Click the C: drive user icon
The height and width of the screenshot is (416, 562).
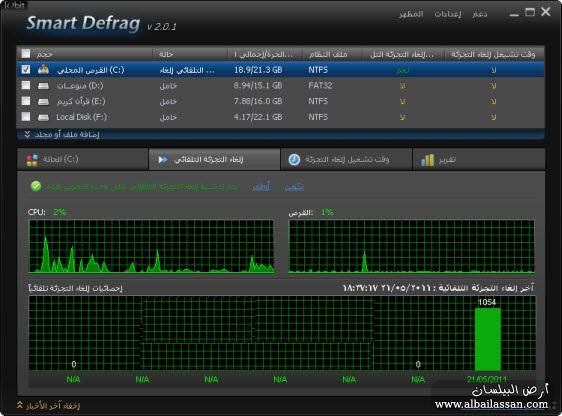click(x=43, y=69)
